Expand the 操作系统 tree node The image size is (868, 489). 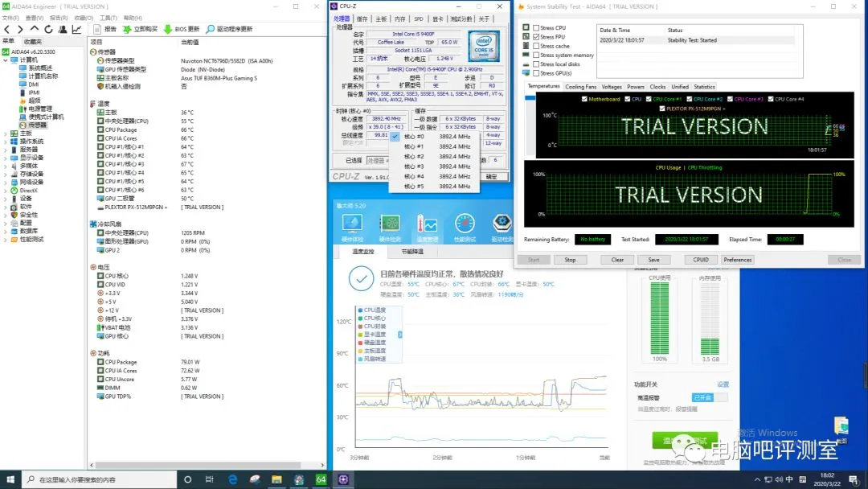point(6,142)
